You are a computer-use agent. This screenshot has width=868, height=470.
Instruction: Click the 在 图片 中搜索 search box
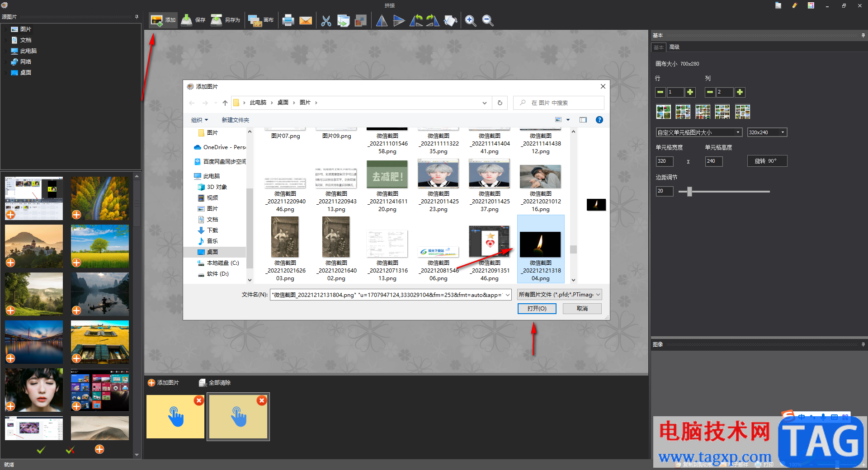559,103
